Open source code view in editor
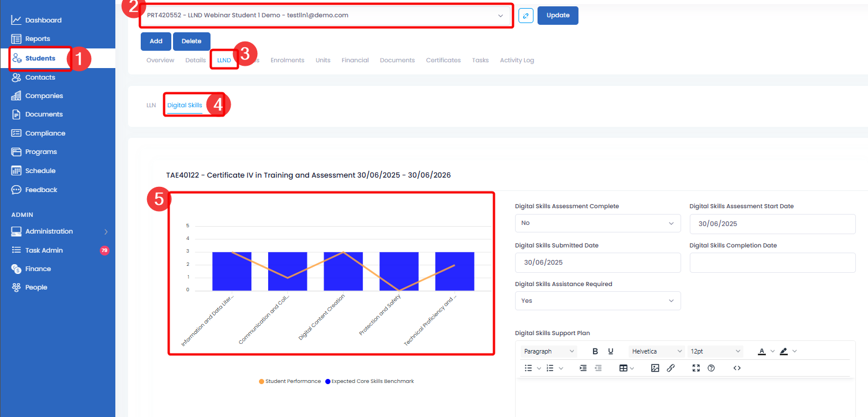Screen dimensions: 868x417 point(737,368)
